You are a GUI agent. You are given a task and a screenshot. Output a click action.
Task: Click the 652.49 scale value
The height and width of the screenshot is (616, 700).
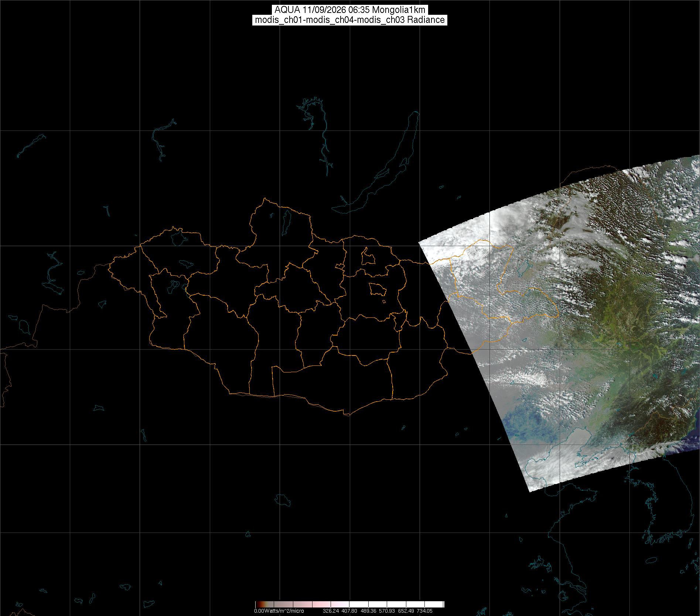coord(406,611)
